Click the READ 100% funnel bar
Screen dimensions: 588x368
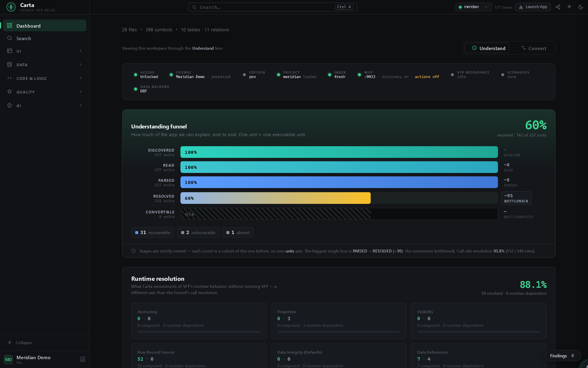pyautogui.click(x=339, y=167)
